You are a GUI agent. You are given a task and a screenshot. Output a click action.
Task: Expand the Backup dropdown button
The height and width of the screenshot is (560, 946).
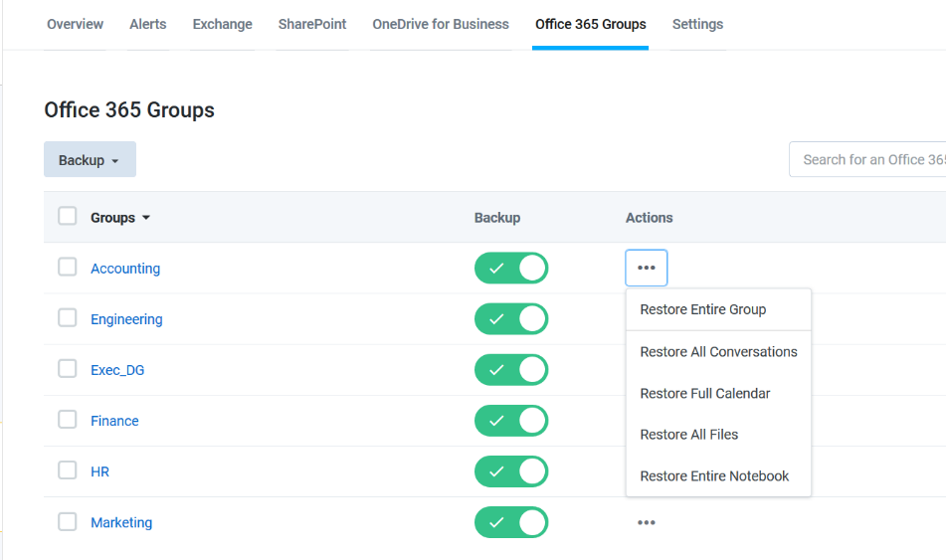click(x=90, y=159)
